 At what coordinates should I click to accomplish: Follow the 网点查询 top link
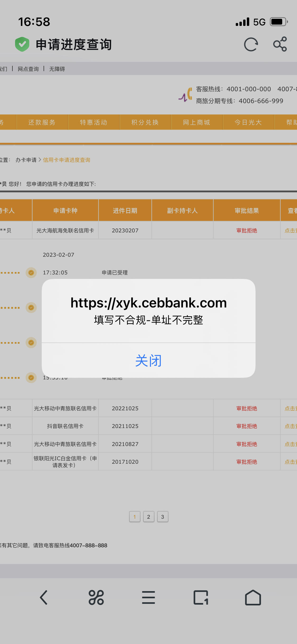coord(28,69)
